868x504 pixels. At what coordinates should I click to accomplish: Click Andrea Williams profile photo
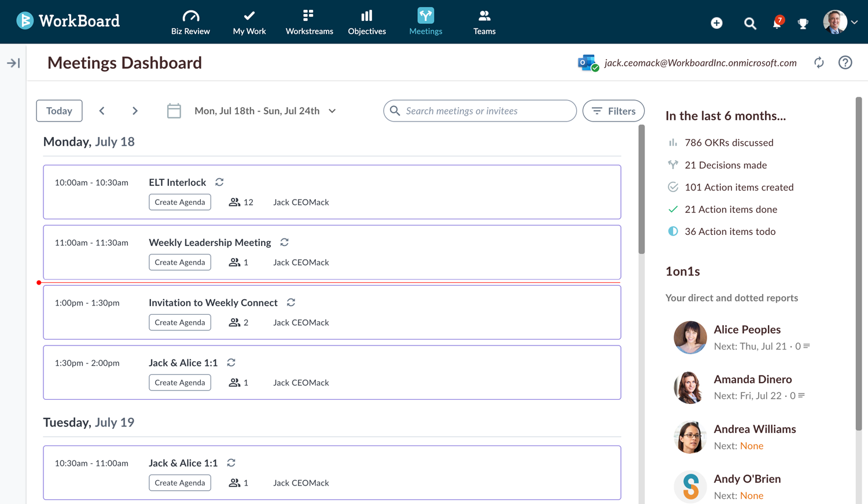pyautogui.click(x=690, y=437)
